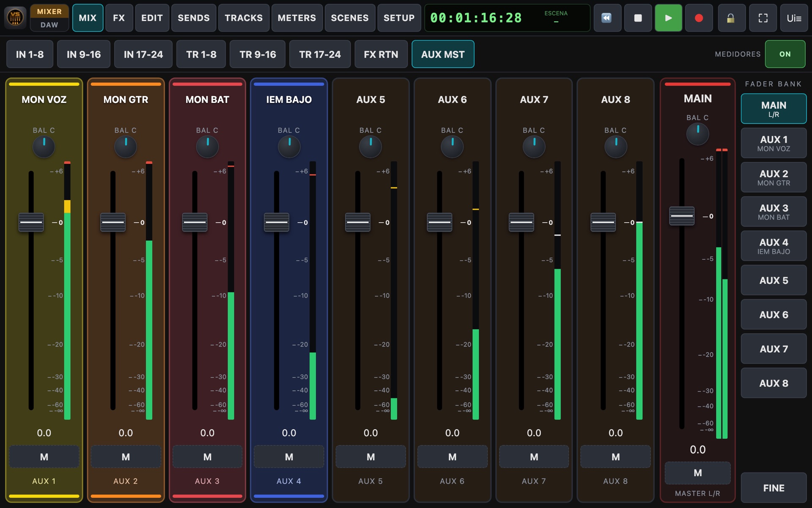
Task: Click the IEM BAJO balance knob
Action: 289,147
